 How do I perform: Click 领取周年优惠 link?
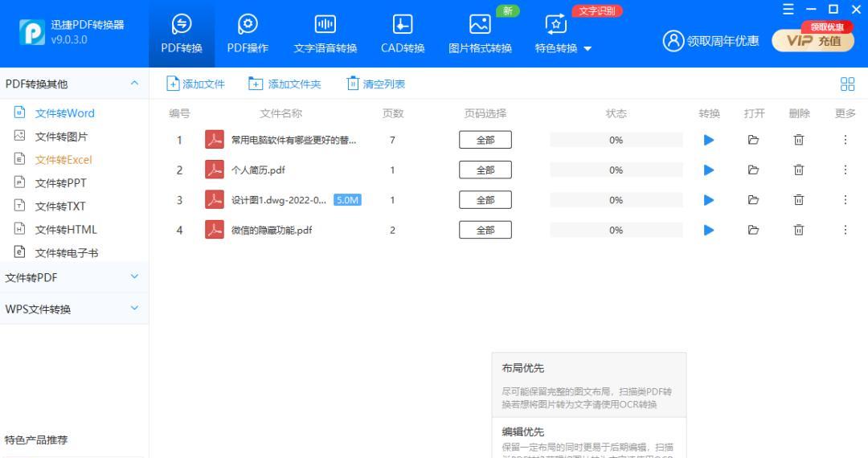pyautogui.click(x=723, y=41)
